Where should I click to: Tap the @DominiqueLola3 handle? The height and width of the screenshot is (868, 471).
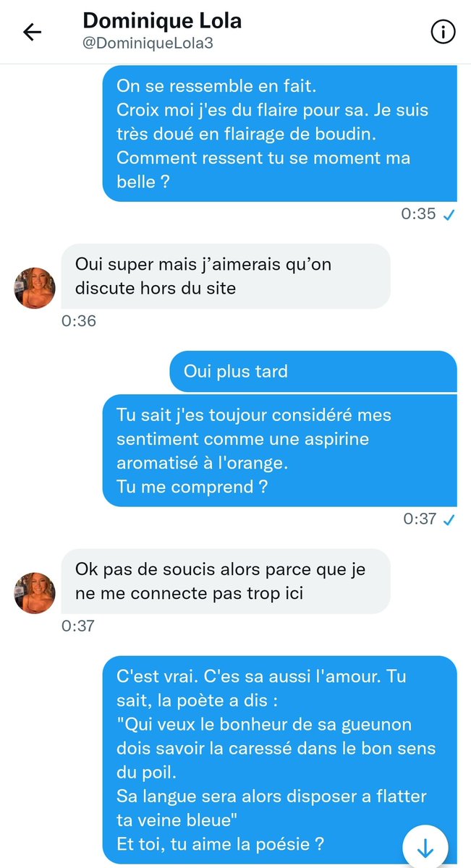tap(148, 43)
